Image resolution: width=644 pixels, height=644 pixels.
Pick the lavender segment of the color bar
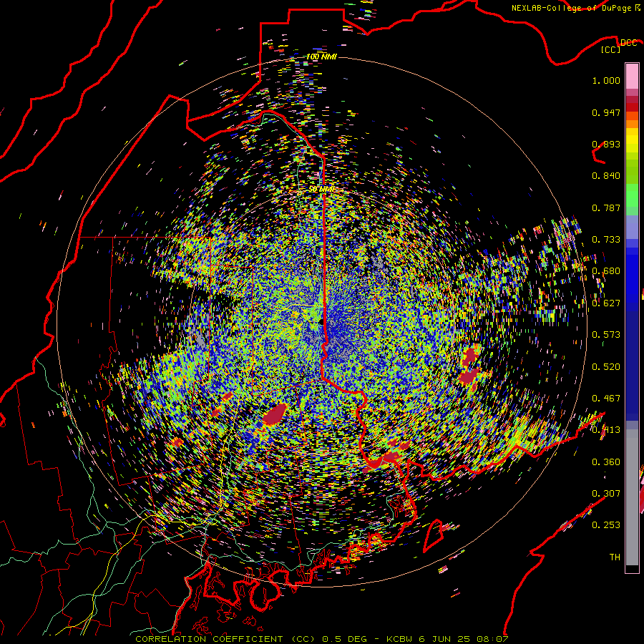point(632,227)
